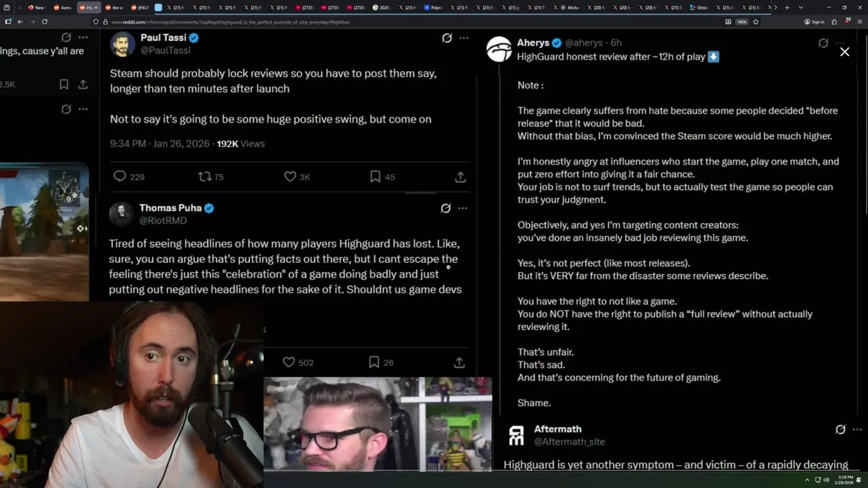
Task: Open more options on the top-left partial tweet
Action: coord(83,37)
